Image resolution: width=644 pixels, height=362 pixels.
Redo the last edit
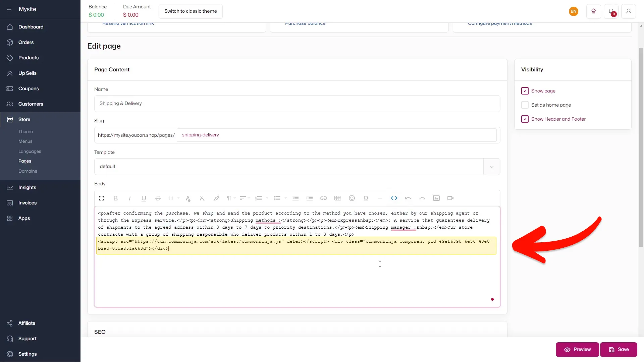422,198
